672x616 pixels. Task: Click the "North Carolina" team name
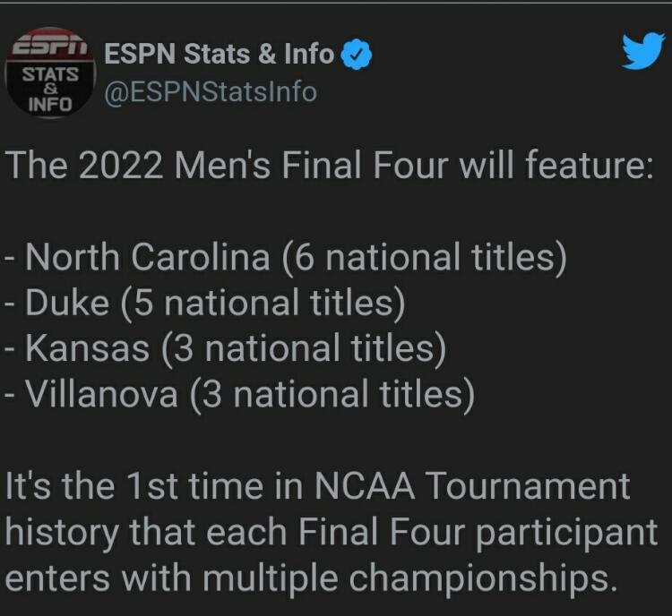point(148,258)
